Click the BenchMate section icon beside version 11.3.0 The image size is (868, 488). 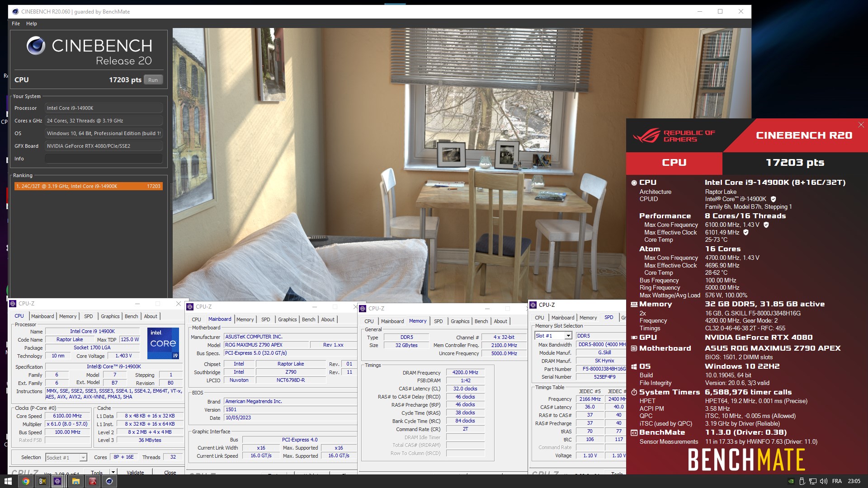pyautogui.click(x=634, y=432)
